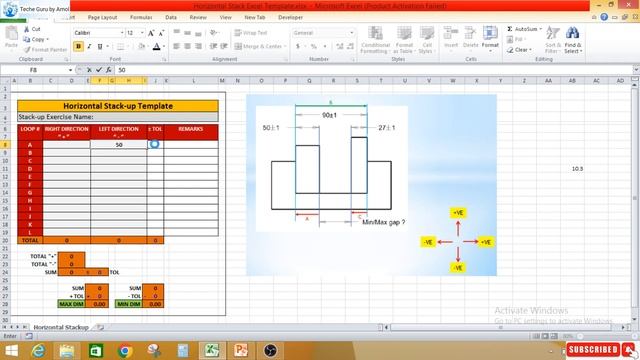Increase font size with grow A
This screenshot has width=640, height=360.
[151, 33]
